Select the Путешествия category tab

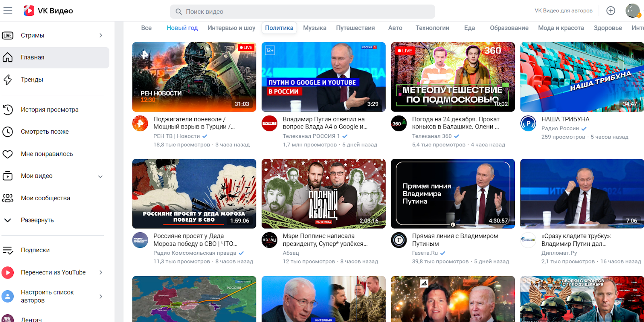[355, 28]
